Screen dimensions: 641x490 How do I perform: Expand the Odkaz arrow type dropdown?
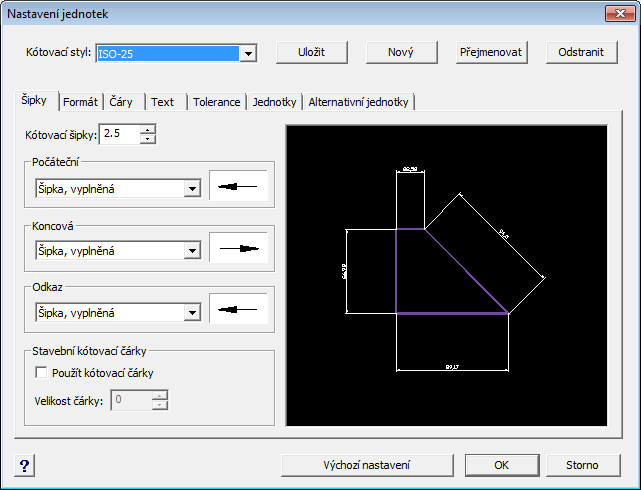(192, 313)
